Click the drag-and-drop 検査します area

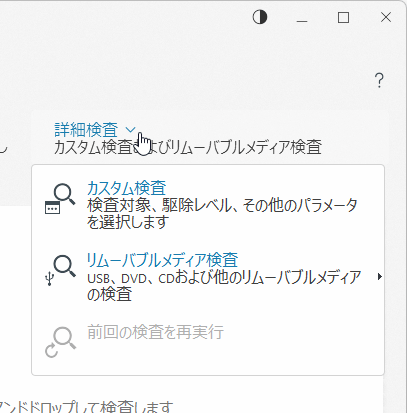(x=85, y=407)
